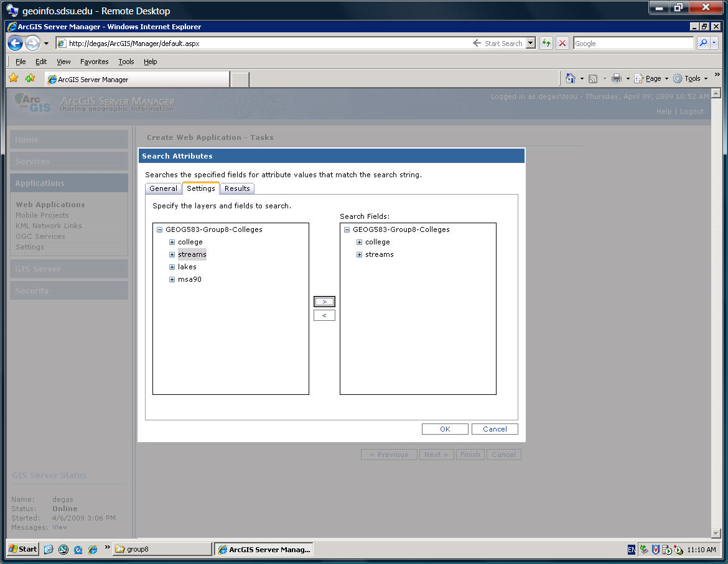
Task: Click the page scrollbar down arrow
Action: (x=716, y=534)
